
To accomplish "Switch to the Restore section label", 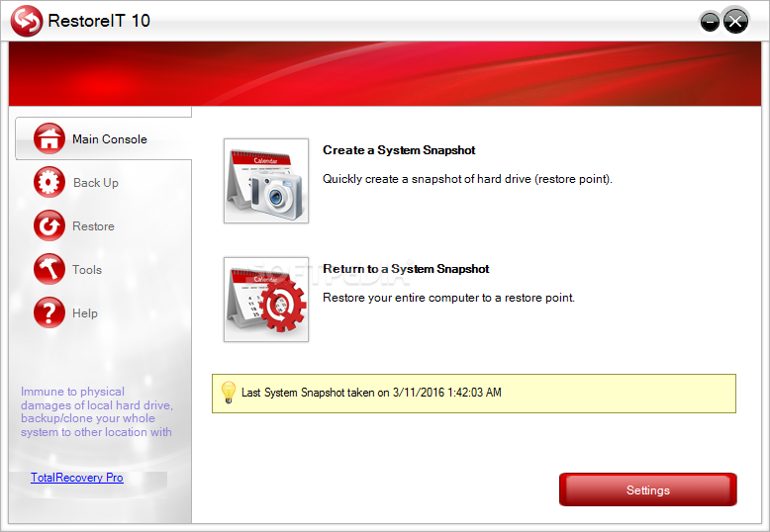I will click(93, 226).
